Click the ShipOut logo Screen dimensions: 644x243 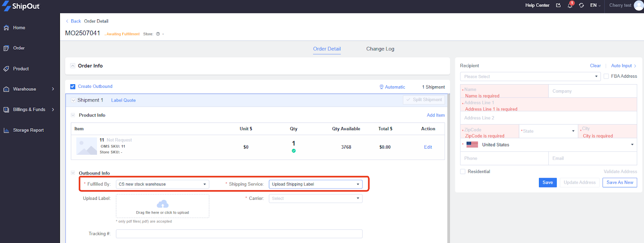point(21,6)
